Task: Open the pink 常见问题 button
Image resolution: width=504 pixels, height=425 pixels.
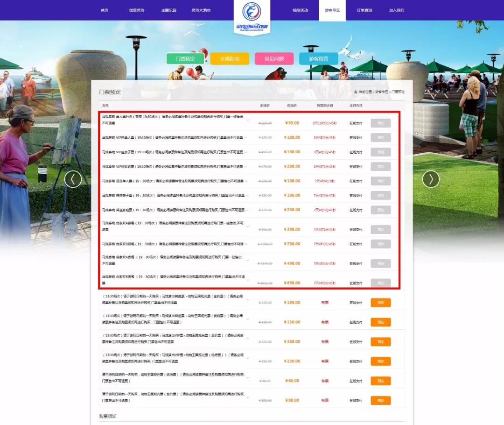Action: (x=274, y=59)
